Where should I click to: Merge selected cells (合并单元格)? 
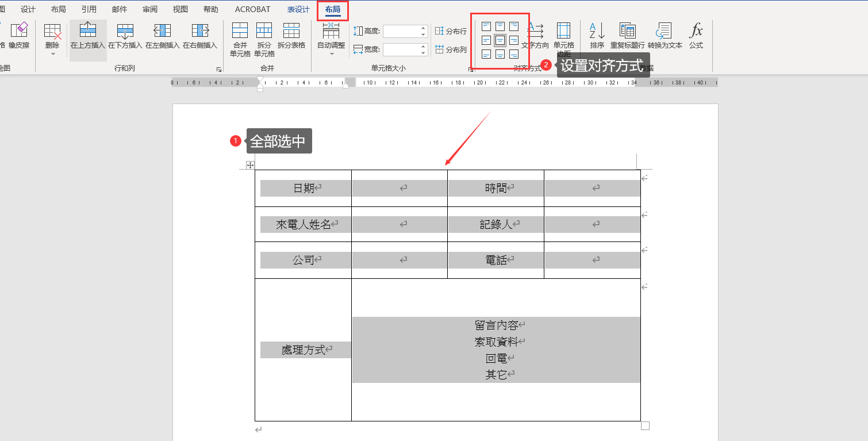240,39
